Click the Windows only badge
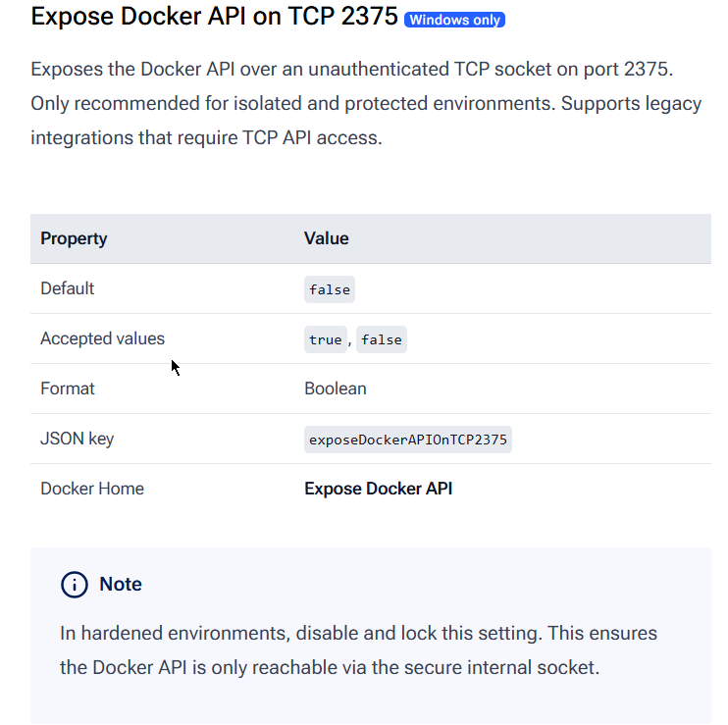The width and height of the screenshot is (728, 725). (454, 20)
